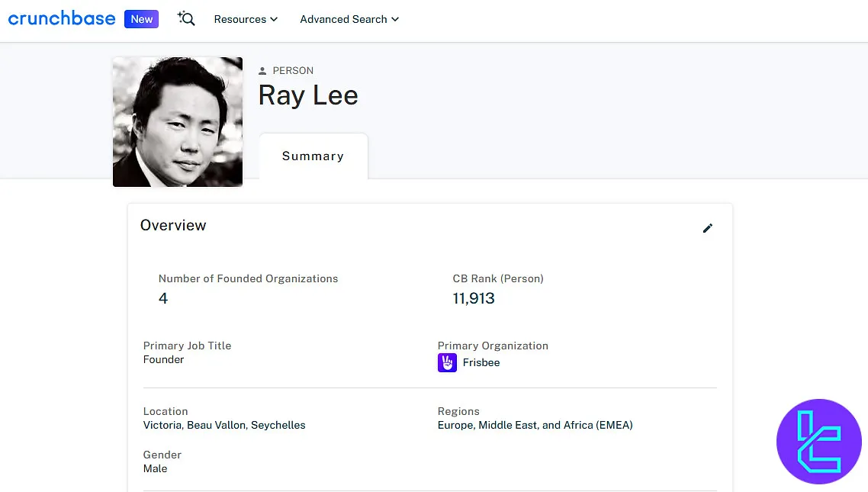The image size is (868, 492).
Task: Open the Europe, Middle East, and Africa region link
Action: click(535, 425)
